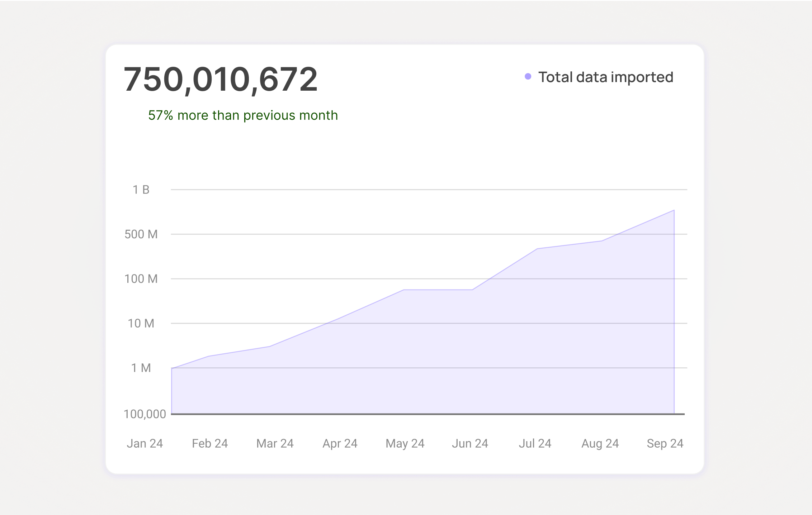Select the Sep 24 axis label
This screenshot has height=515, width=812.
(x=665, y=443)
